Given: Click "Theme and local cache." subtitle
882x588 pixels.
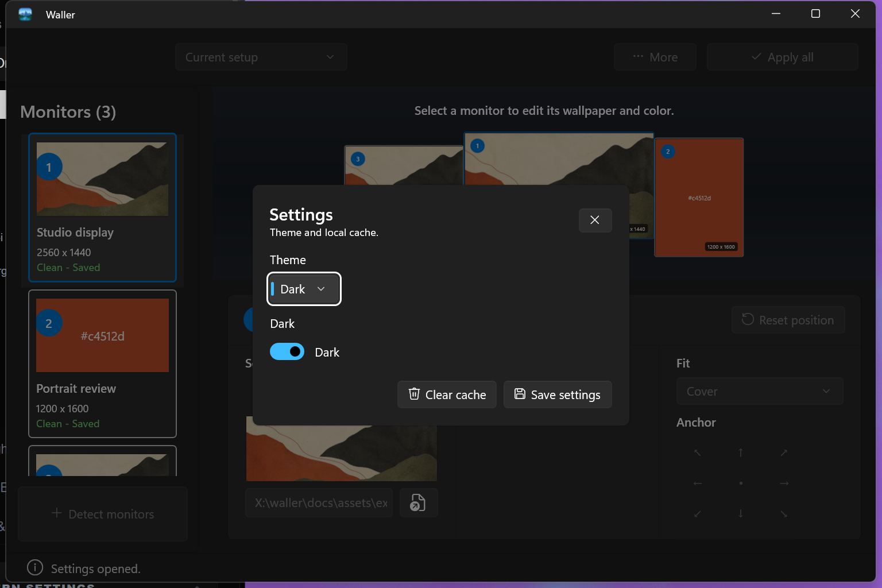Looking at the screenshot, I should tap(324, 233).
